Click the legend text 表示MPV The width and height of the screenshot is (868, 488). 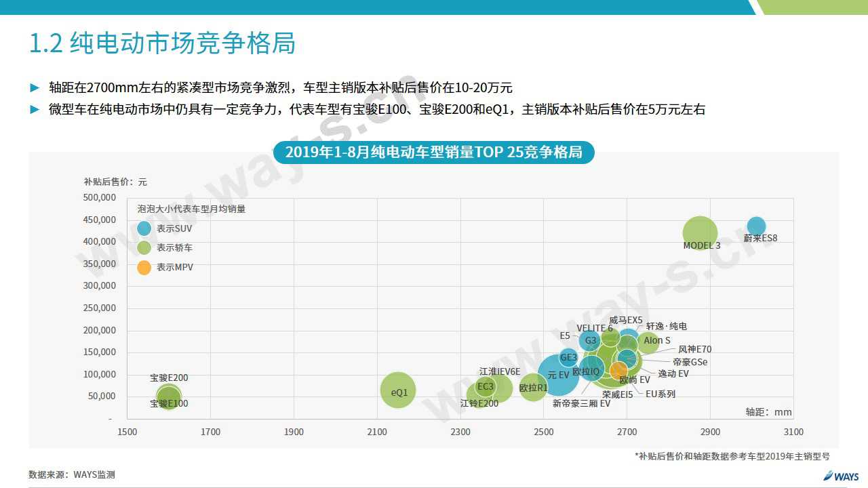[175, 268]
